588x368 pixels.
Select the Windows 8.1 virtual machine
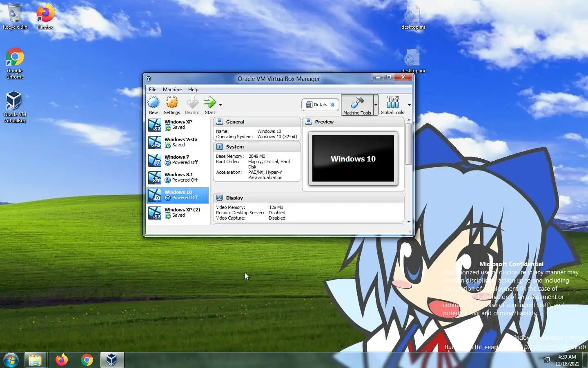(178, 177)
